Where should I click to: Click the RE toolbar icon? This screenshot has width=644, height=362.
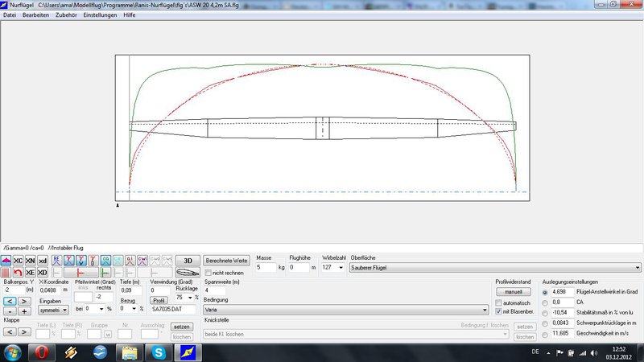(x=56, y=261)
